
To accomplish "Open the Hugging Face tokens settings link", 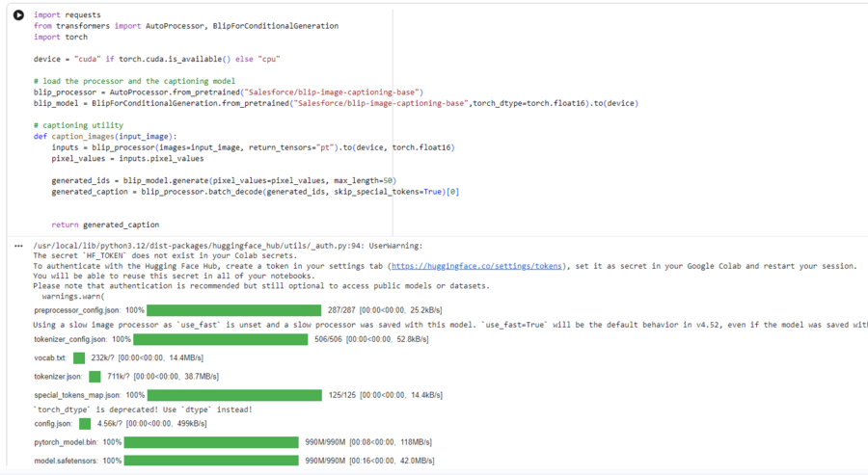I will 476,266.
